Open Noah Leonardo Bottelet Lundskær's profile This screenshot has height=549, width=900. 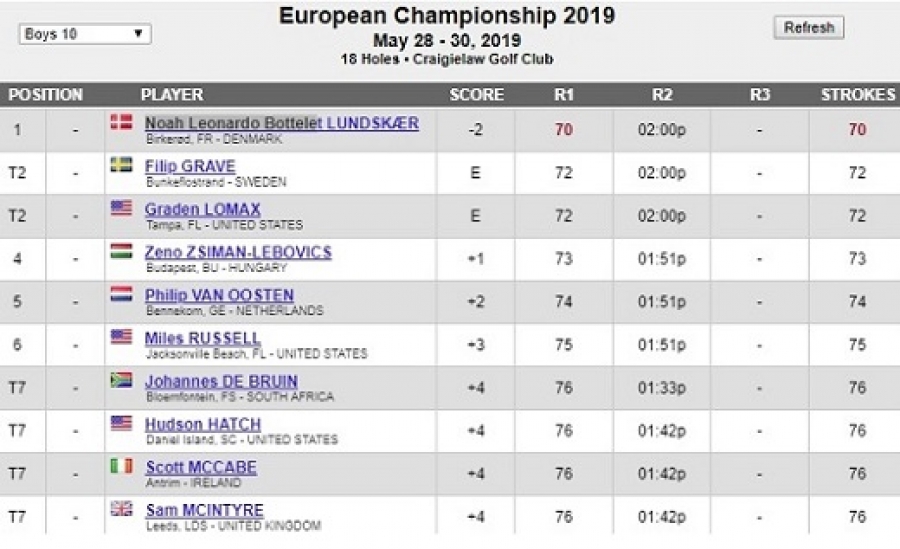tap(281, 123)
